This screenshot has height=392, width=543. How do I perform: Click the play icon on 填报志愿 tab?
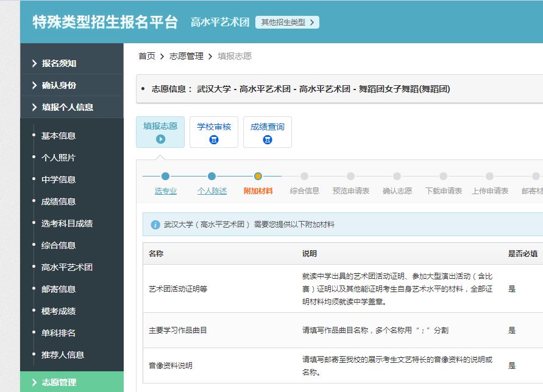[160, 138]
